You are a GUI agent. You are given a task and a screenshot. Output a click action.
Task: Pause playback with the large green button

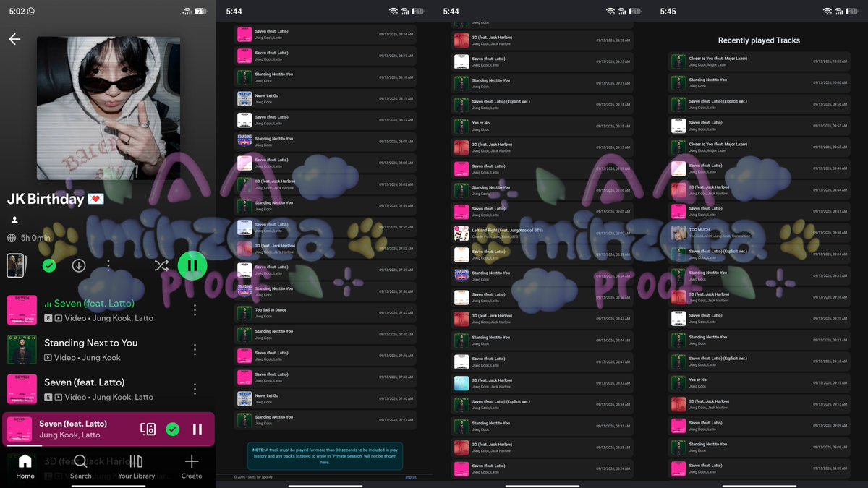point(192,265)
